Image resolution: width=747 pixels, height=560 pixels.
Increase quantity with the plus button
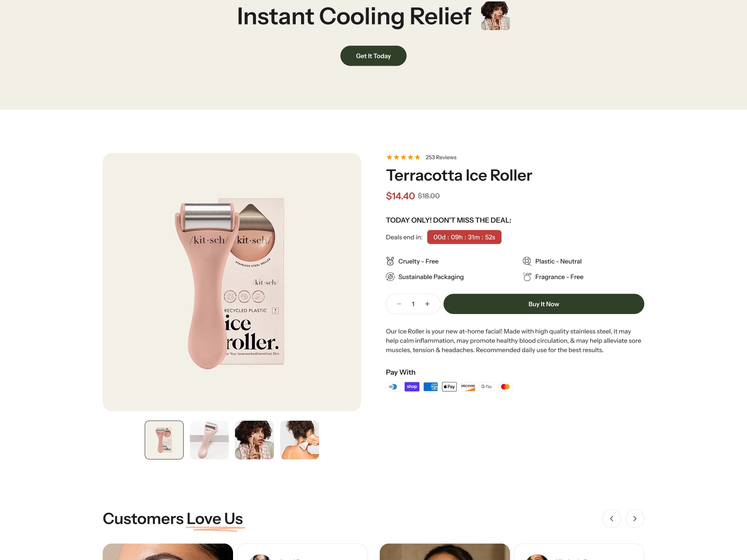[x=427, y=304]
